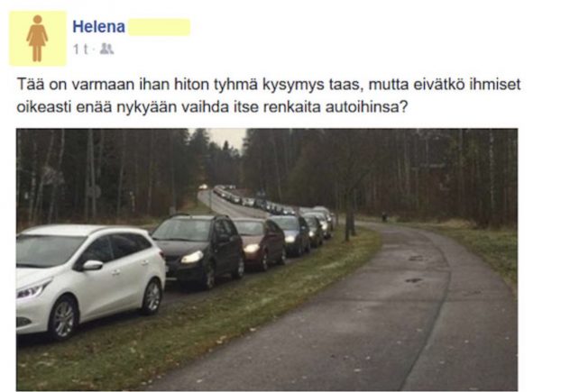Click the distant pedestrian on the path
This screenshot has width=570, height=392.
click(384, 216)
